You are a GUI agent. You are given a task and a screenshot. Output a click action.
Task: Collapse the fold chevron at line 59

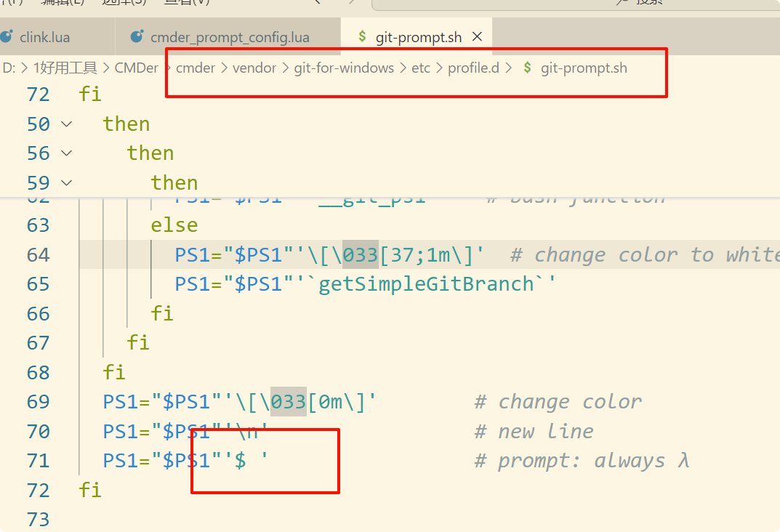[x=67, y=183]
